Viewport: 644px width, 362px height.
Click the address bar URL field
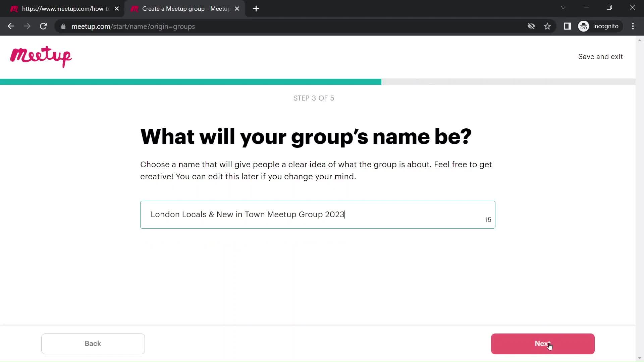pos(133,26)
